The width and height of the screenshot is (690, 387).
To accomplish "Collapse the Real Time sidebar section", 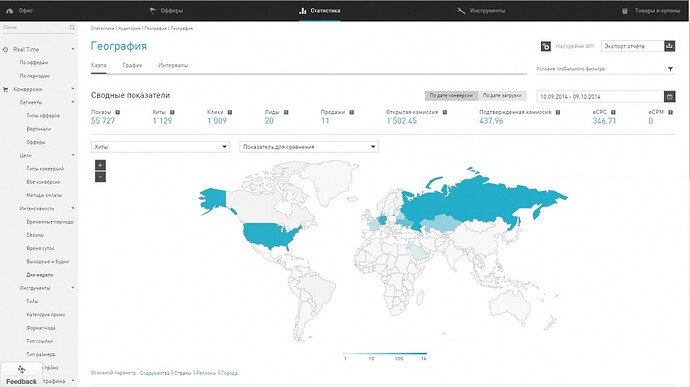I will tap(73, 49).
